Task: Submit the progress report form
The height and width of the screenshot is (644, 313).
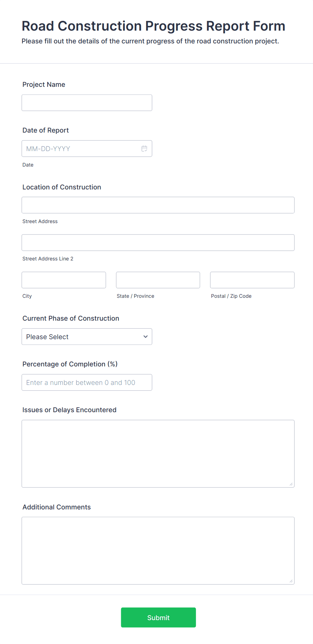Action: pyautogui.click(x=158, y=617)
